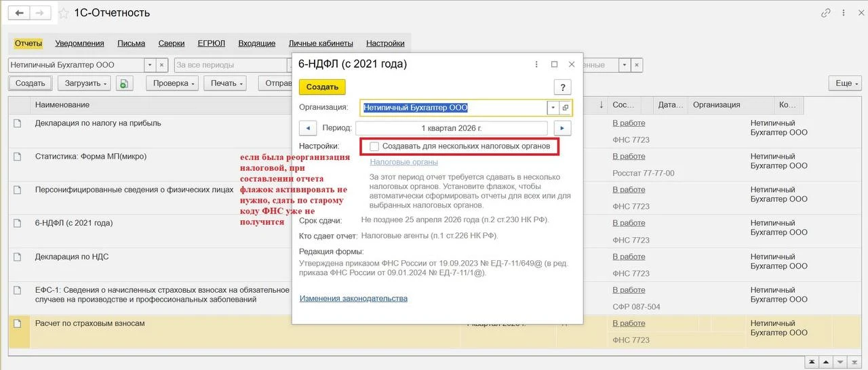Viewport: 868px width, 370px height.
Task: Close the 6-НДФЛ dialog
Action: coord(571,64)
